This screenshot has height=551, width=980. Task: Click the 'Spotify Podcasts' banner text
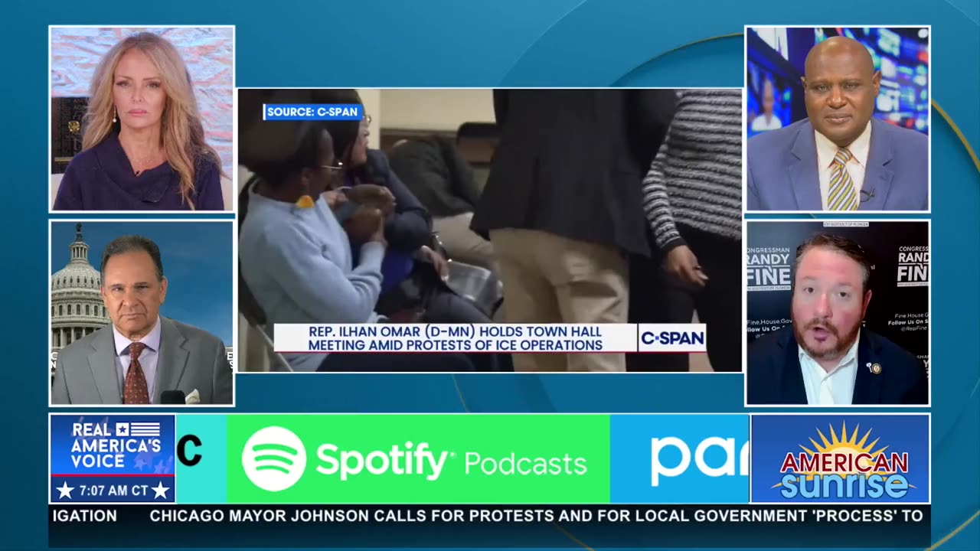click(x=452, y=461)
